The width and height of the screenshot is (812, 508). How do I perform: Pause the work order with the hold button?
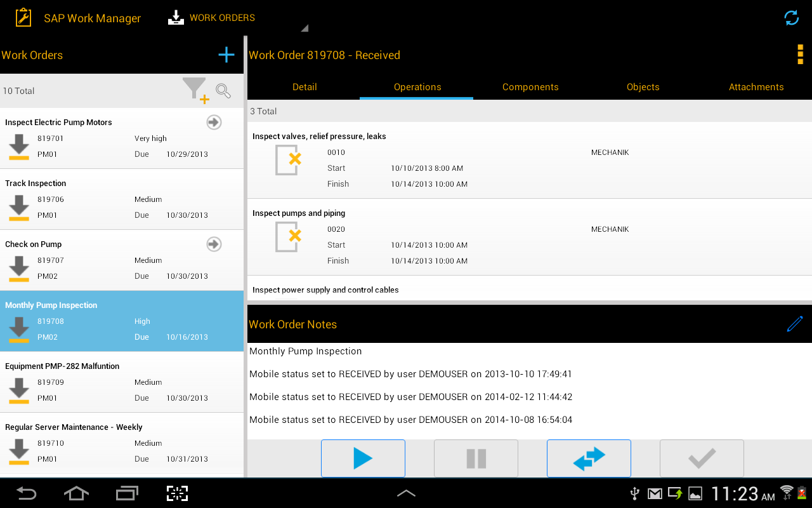coord(476,458)
